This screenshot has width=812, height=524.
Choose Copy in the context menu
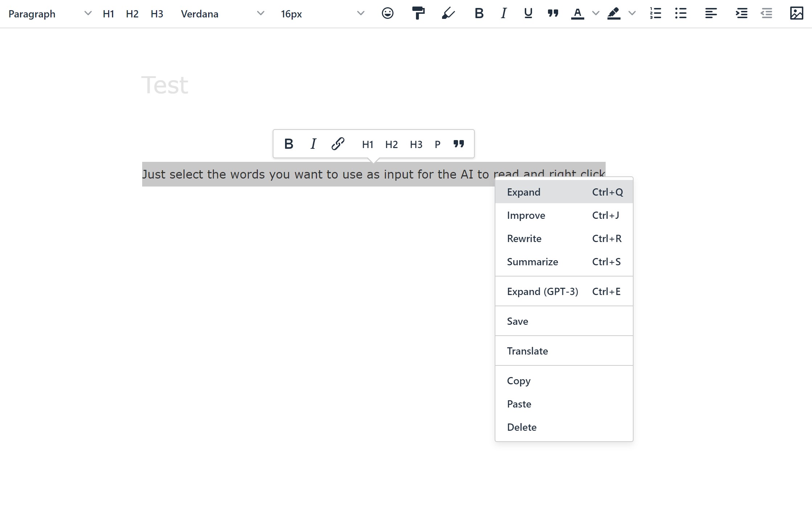pos(564,381)
